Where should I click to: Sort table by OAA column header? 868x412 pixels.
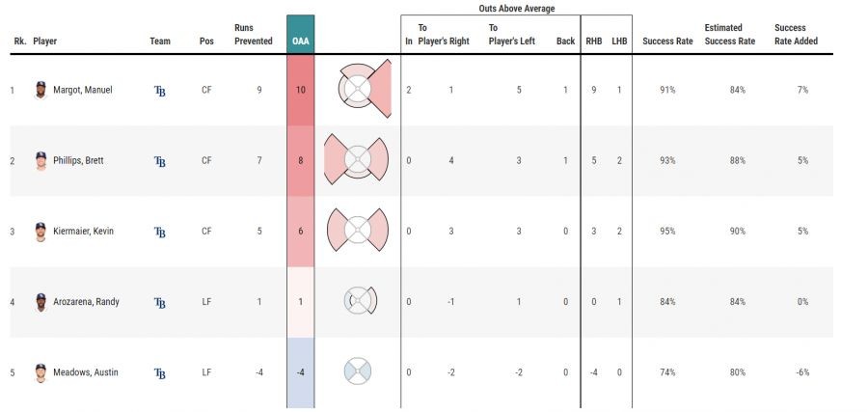coord(301,41)
